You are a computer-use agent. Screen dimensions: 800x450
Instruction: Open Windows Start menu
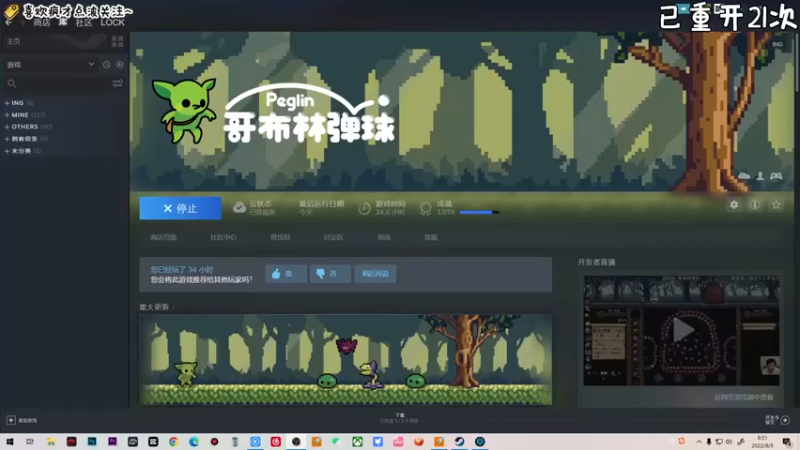coord(10,442)
